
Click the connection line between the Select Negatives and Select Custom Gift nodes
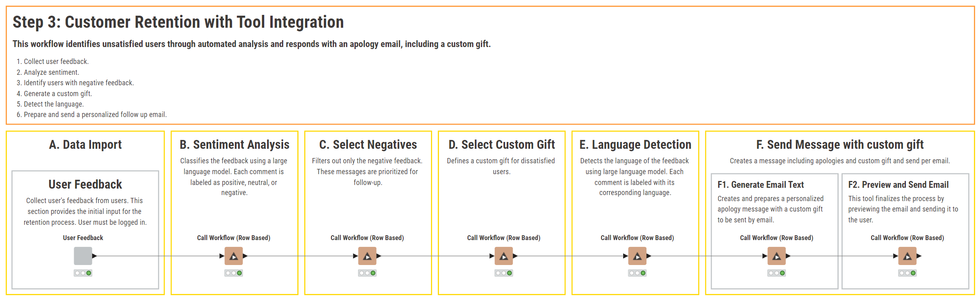click(x=435, y=256)
